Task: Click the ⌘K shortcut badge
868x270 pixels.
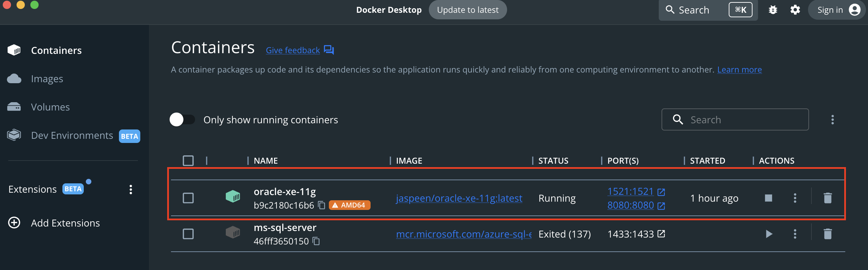Action: 740,10
